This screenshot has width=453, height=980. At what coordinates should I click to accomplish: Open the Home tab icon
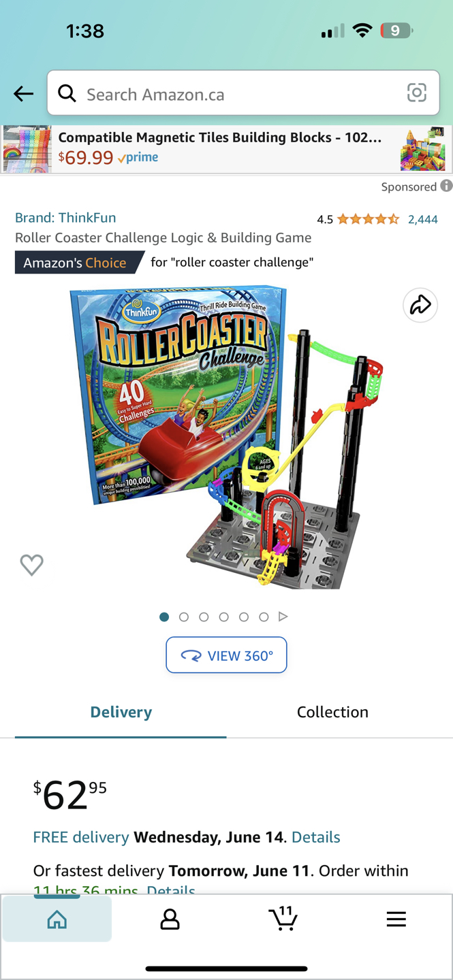pyautogui.click(x=57, y=919)
